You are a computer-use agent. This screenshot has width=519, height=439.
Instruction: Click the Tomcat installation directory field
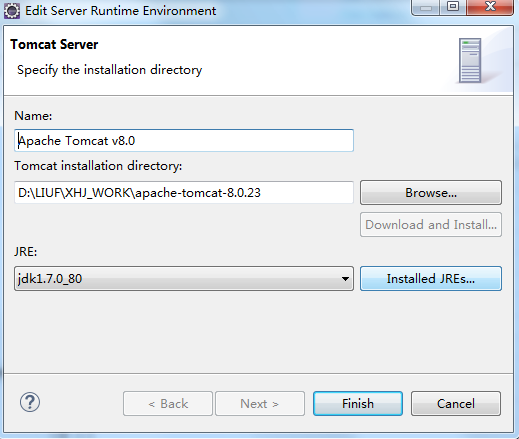(184, 193)
